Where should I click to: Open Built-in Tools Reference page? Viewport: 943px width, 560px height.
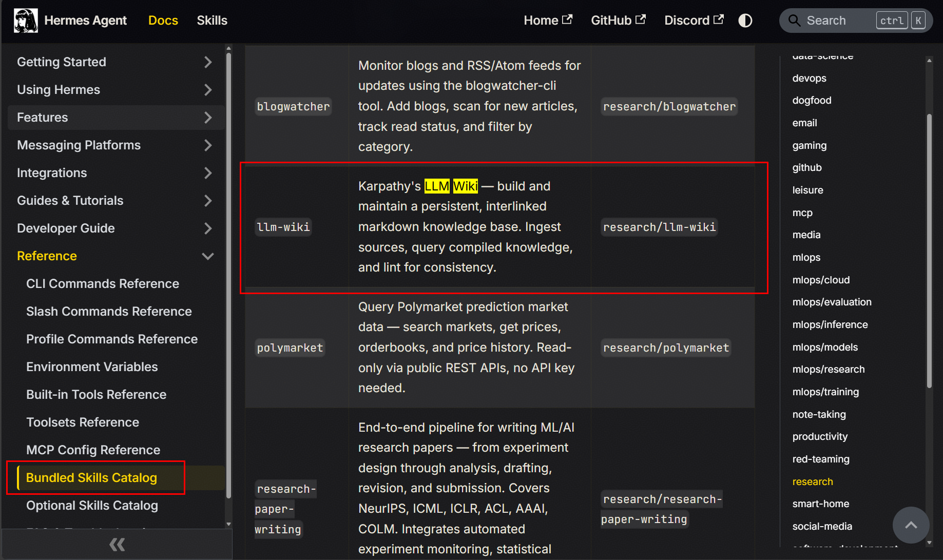click(x=96, y=395)
